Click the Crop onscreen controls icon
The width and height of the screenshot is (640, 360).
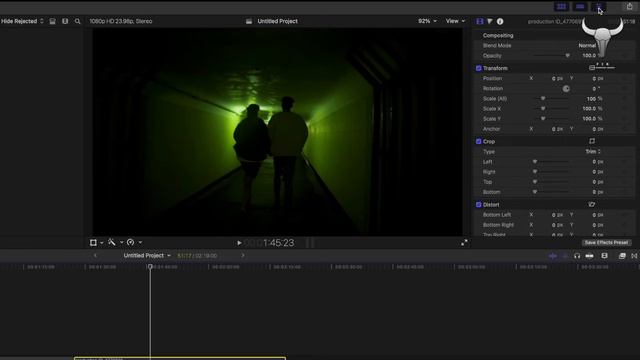coord(592,141)
